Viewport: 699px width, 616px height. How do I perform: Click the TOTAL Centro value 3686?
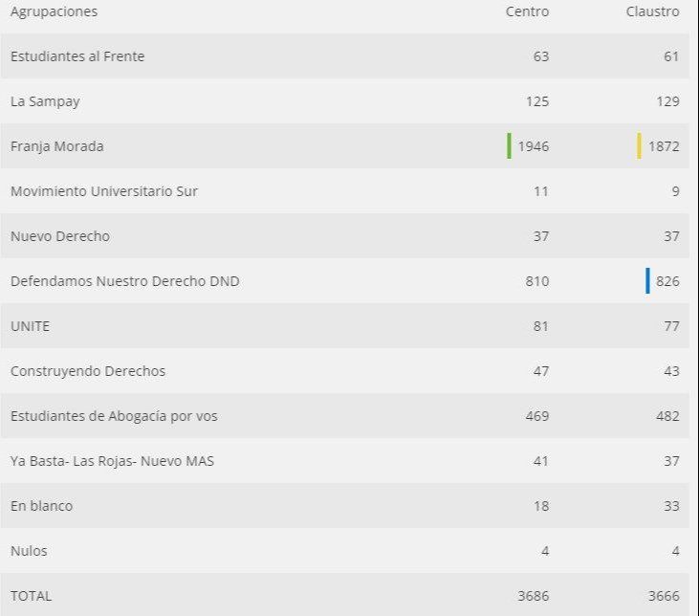tap(533, 596)
